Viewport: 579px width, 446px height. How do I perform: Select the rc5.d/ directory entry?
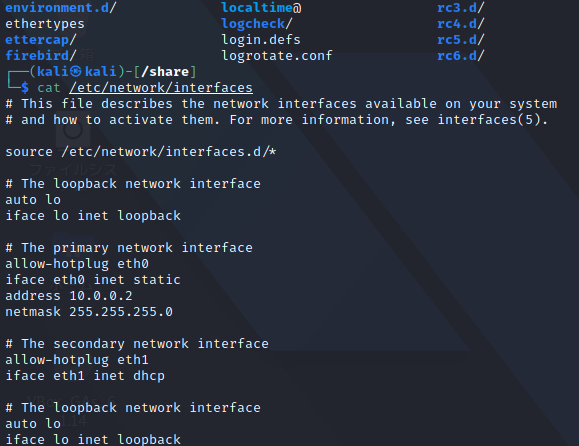tap(460, 40)
